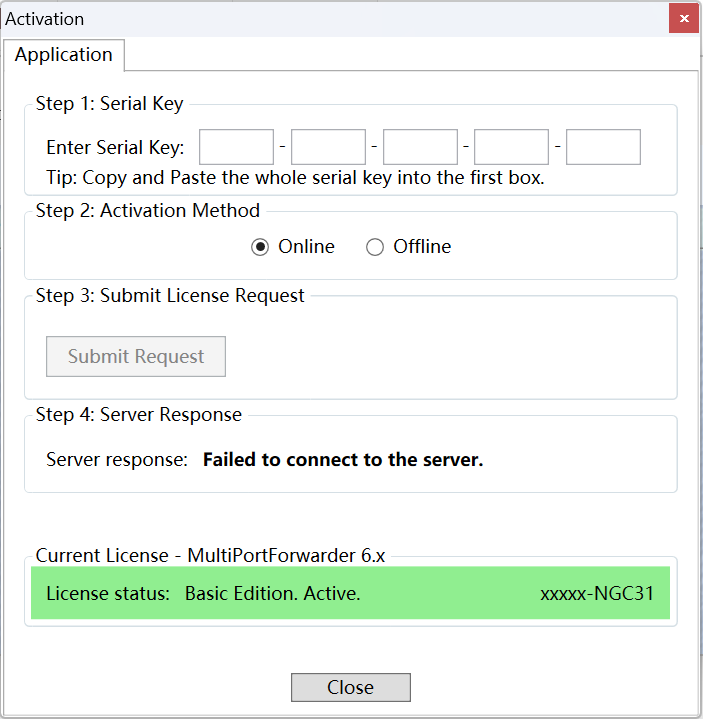The height and width of the screenshot is (719, 703).
Task: Select the Online activation method
Action: pos(261,247)
